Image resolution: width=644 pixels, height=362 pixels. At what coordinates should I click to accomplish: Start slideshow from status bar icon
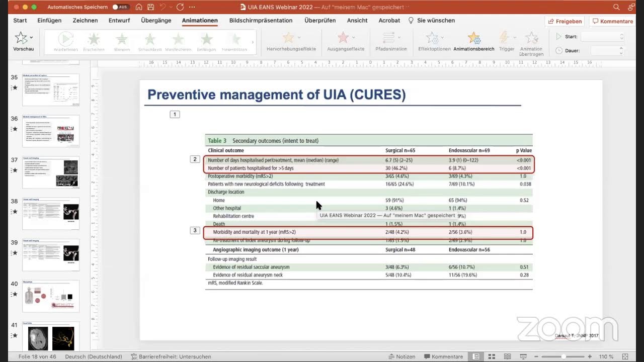[523, 356]
